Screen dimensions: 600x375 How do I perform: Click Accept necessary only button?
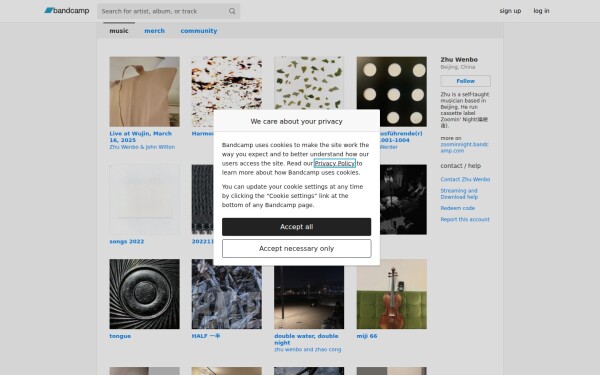click(x=297, y=249)
